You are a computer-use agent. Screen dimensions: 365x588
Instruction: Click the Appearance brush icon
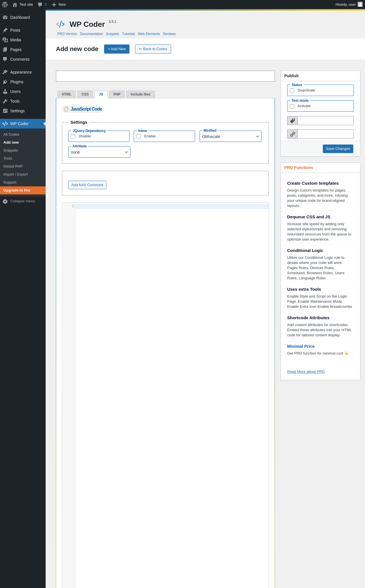tap(5, 72)
